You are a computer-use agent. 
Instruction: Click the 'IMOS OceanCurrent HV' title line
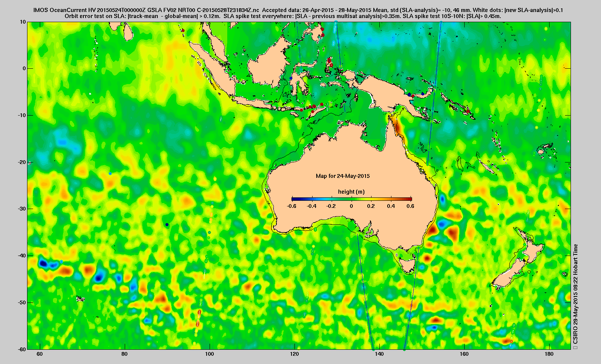point(298,10)
